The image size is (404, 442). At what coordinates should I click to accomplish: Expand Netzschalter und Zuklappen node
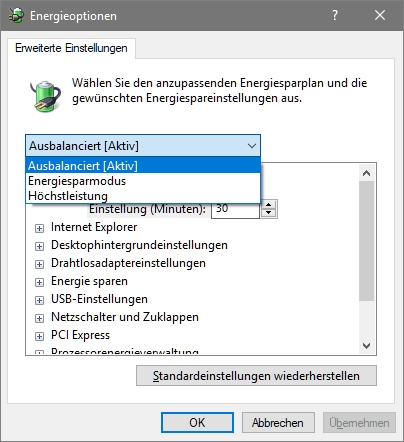coord(39,318)
